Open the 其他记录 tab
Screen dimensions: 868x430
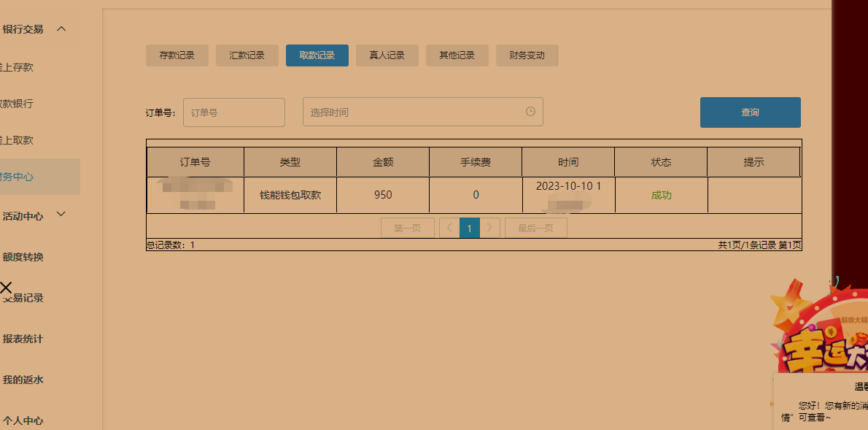pos(457,55)
